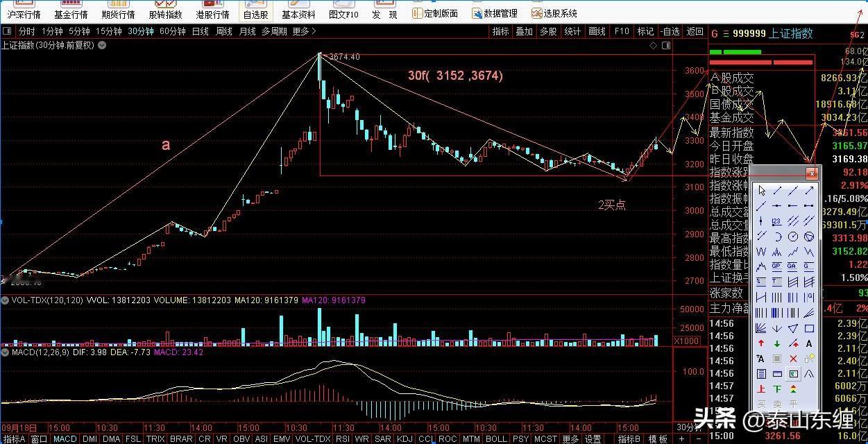This screenshot has width=868, height=444.
Task: Click the 统计 statistics button
Action: 572,31
